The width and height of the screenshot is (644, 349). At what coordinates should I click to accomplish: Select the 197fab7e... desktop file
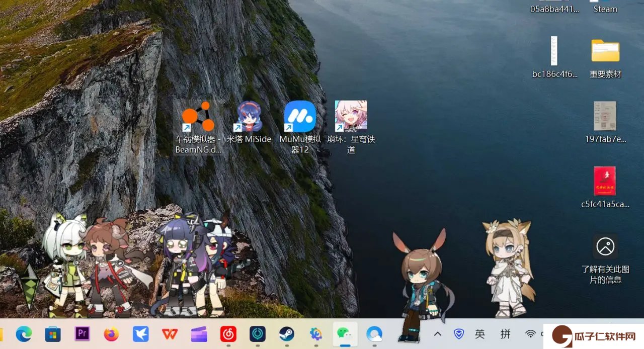(x=605, y=122)
